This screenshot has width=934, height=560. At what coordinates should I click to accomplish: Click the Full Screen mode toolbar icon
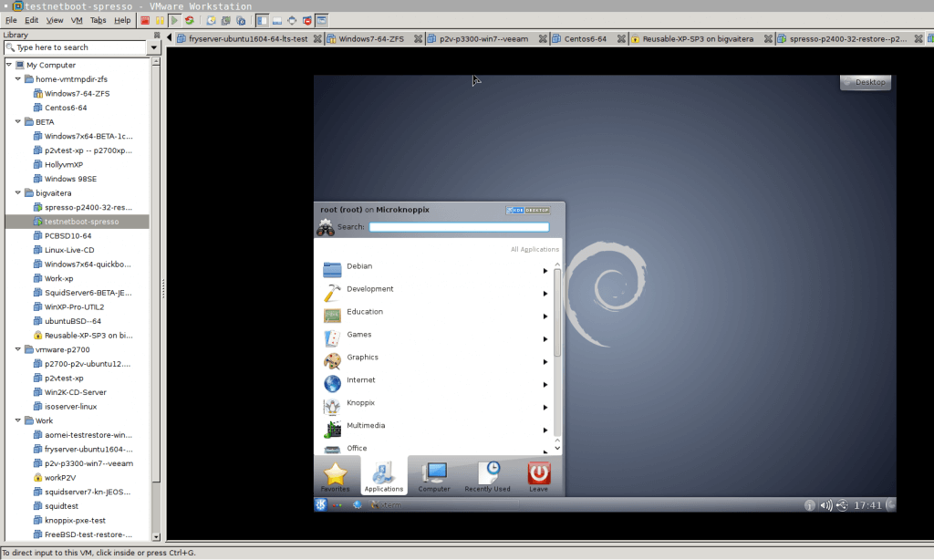[292, 20]
